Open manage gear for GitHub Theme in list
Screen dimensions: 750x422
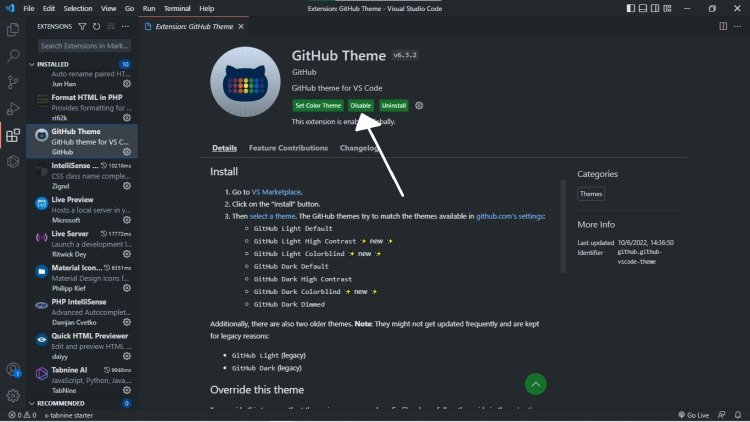pyautogui.click(x=127, y=152)
